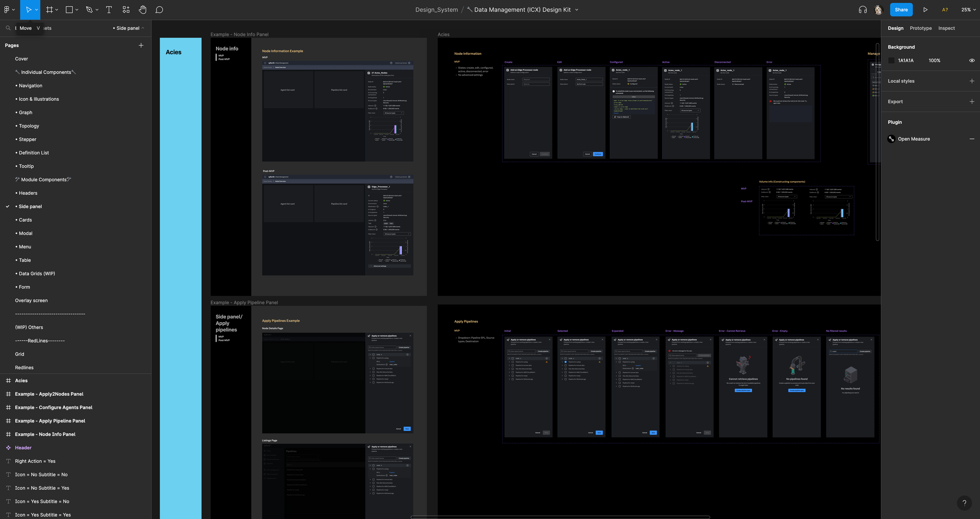Select the Frame tool
980x519 pixels.
49,10
